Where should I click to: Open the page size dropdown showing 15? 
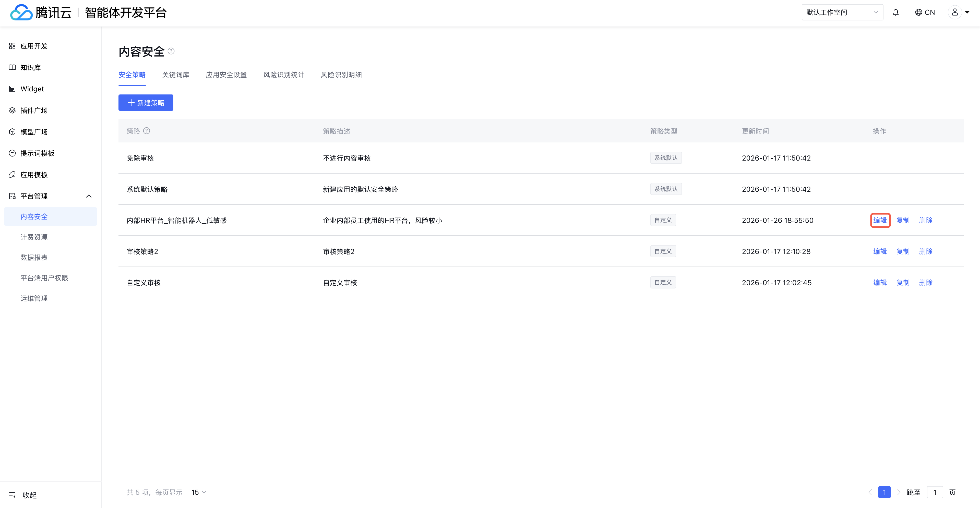pyautogui.click(x=199, y=492)
